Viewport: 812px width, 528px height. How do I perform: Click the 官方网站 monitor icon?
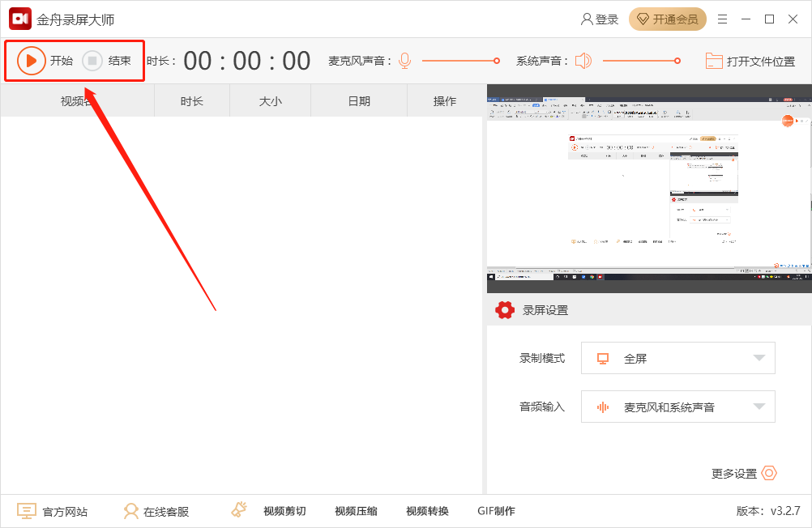pos(27,511)
